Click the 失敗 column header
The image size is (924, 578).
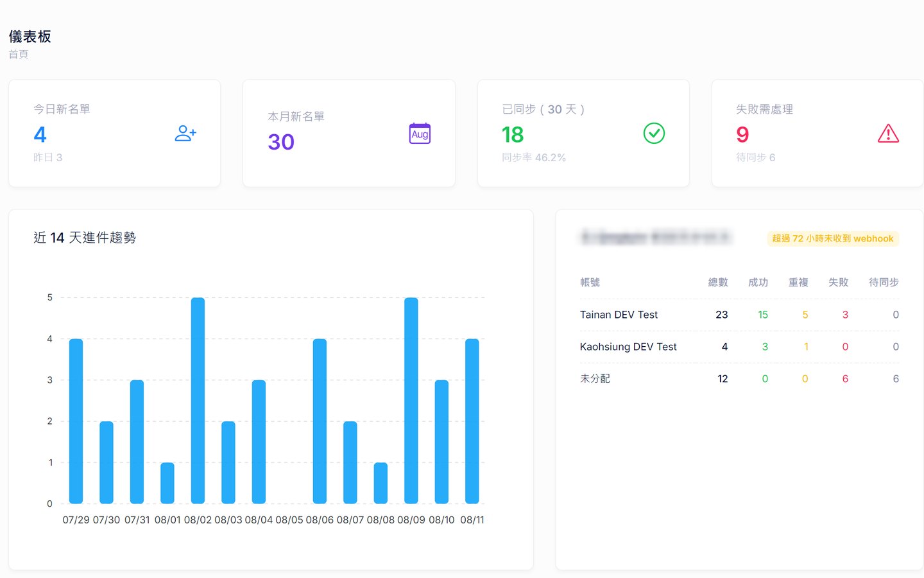(839, 283)
